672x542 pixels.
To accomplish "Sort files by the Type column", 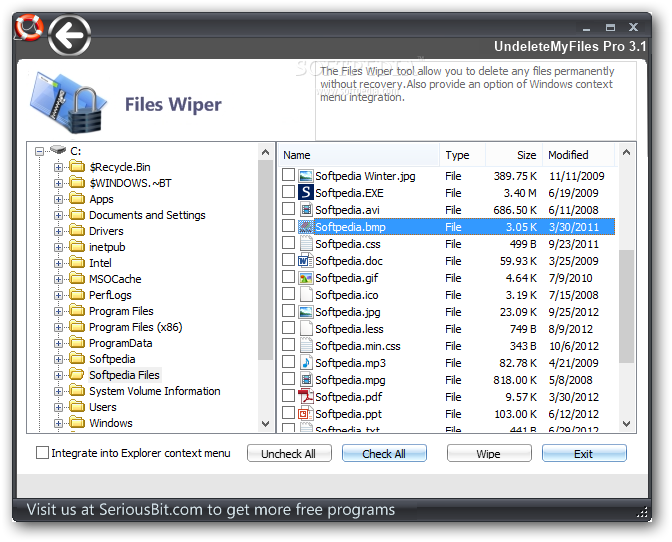I will pos(462,155).
